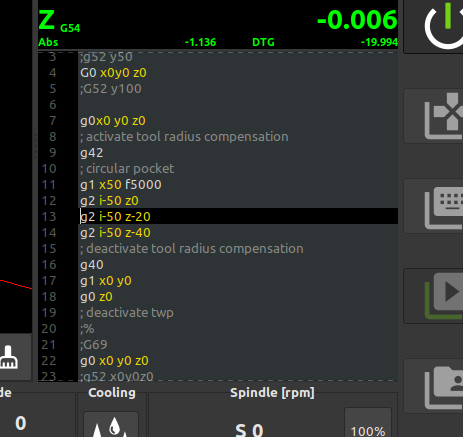Click the Abs position label
This screenshot has width=463, height=437.
point(48,42)
